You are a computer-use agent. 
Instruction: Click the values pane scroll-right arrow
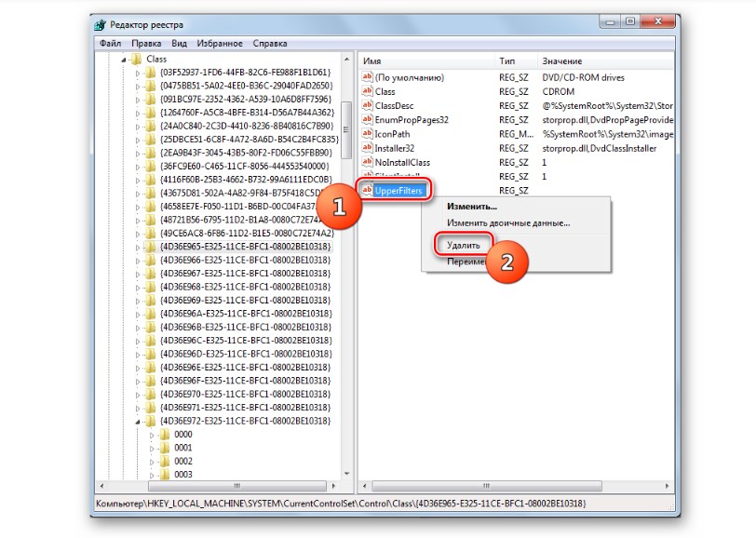click(x=668, y=486)
